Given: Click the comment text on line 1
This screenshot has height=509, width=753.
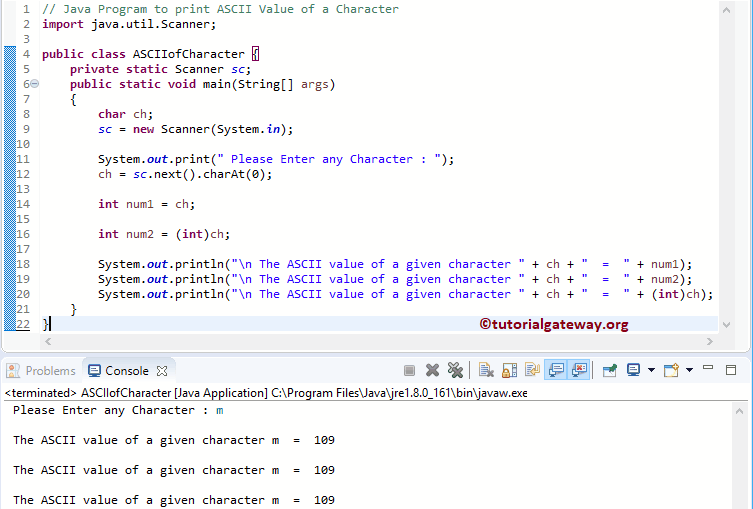Looking at the screenshot, I should pos(220,9).
